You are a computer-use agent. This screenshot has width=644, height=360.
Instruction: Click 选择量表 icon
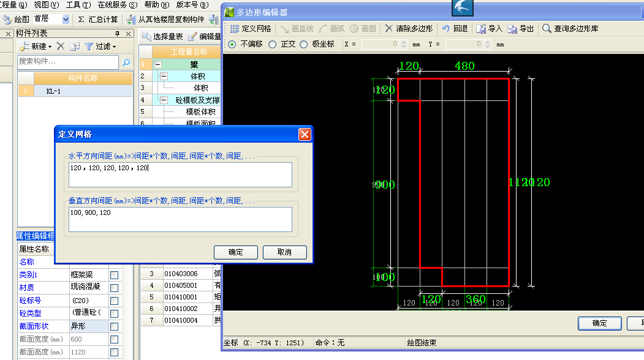click(146, 37)
